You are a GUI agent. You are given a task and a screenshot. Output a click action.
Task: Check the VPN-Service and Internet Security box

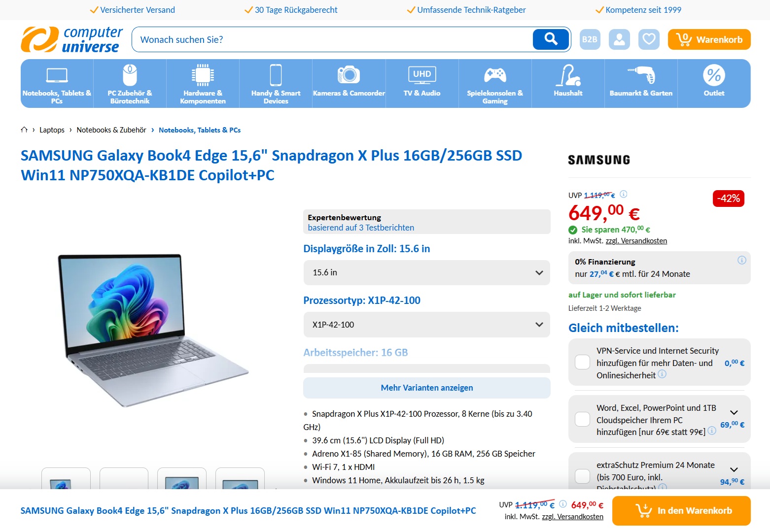[582, 362]
